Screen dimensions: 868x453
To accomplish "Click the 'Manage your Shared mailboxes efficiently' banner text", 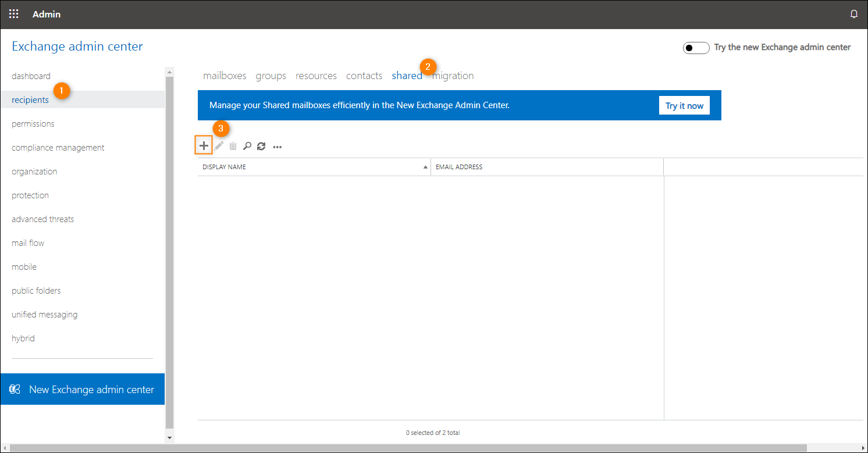I will (x=360, y=105).
